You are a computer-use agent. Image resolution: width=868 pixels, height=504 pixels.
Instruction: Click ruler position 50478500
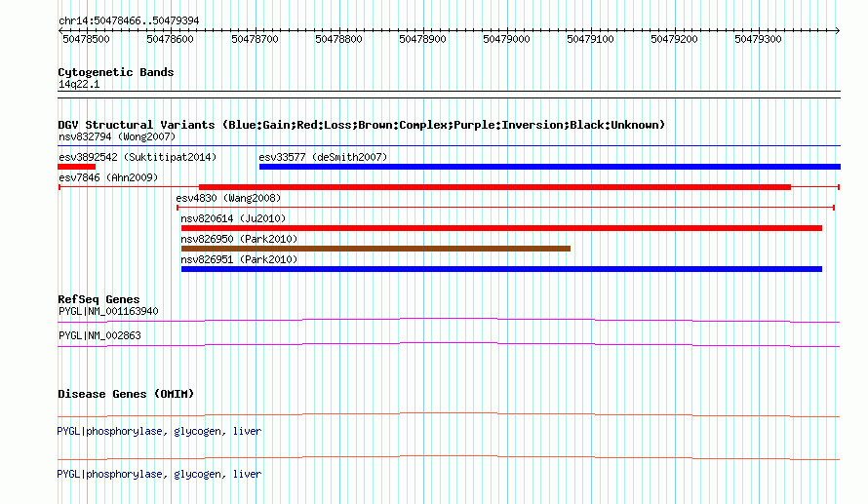coord(87,39)
